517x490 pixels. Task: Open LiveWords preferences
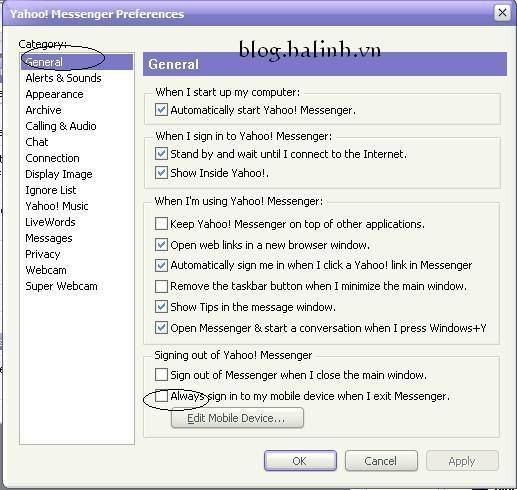pyautogui.click(x=50, y=222)
